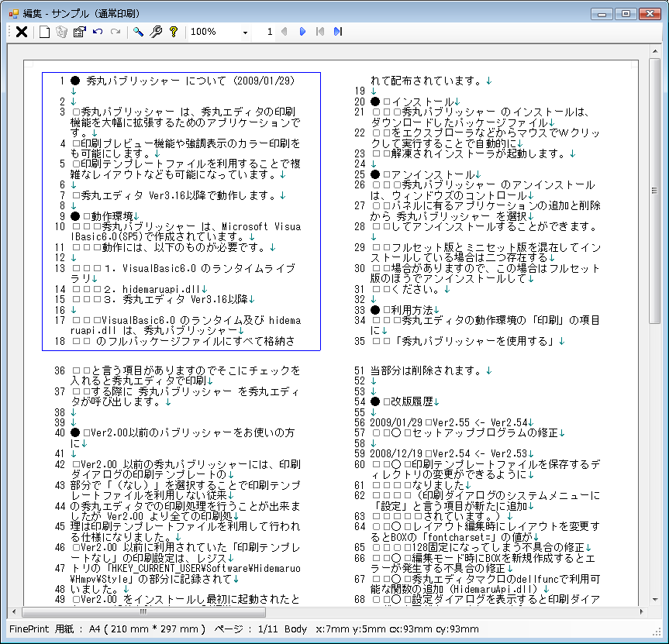669x644 pixels.
Task: Click the redo arrow toolbar icon
Action: [116, 32]
